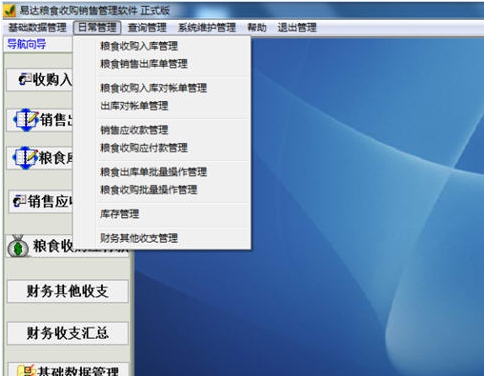Choose 库存管理 from the menu
The image size is (484, 376).
(119, 214)
